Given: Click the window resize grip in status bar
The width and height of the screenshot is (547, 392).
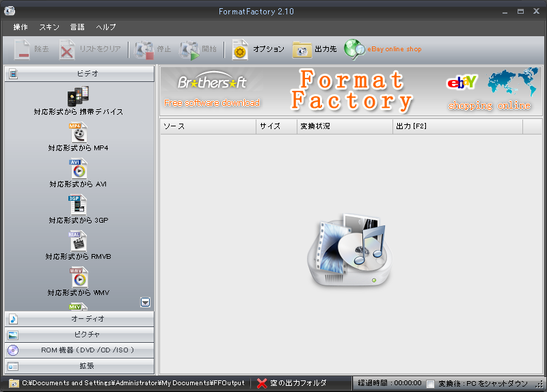Looking at the screenshot, I should [x=539, y=384].
